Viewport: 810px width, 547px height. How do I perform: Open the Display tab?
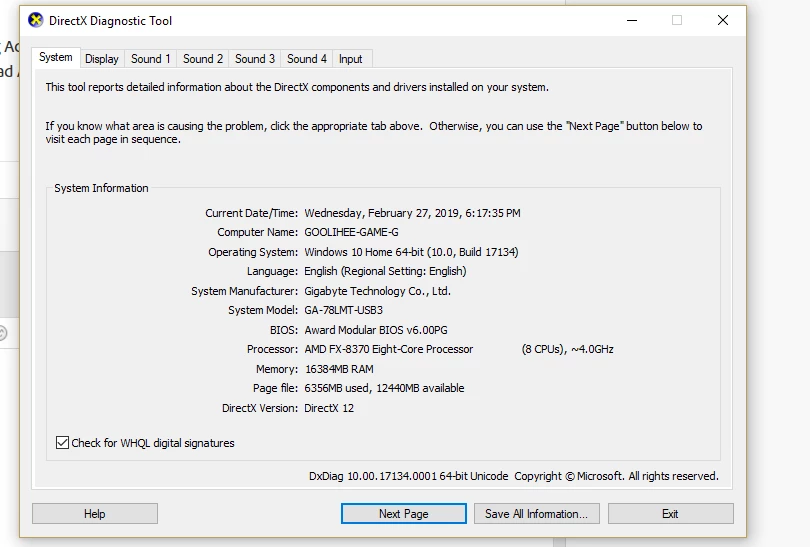[102, 59]
